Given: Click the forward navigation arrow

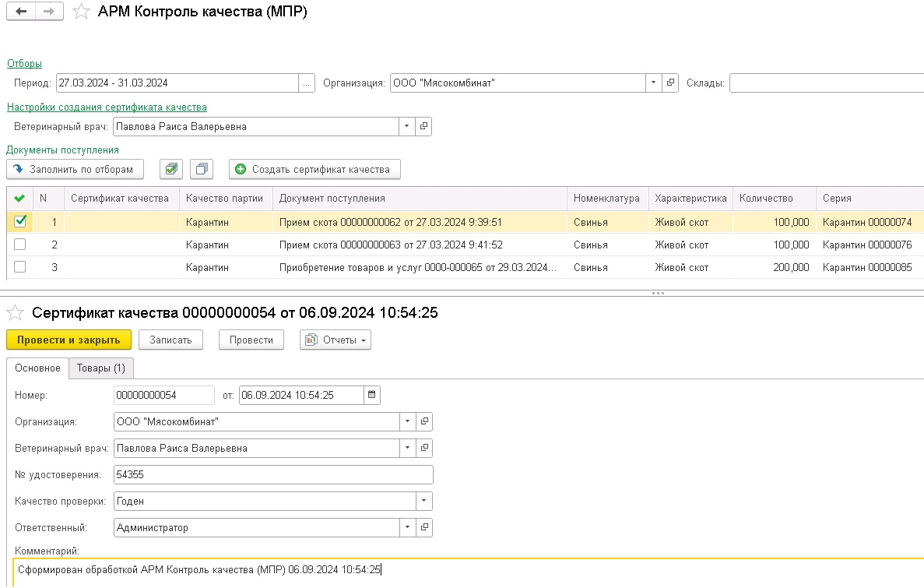Looking at the screenshot, I should (x=48, y=12).
